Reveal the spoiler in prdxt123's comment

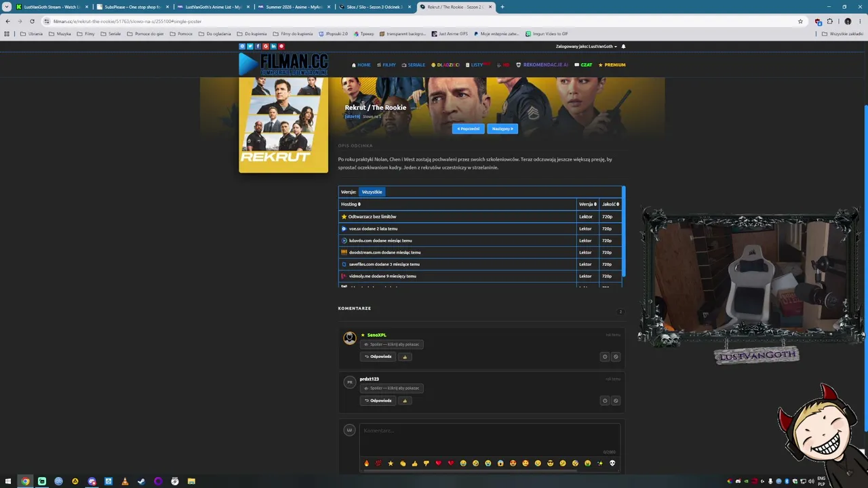392,388
